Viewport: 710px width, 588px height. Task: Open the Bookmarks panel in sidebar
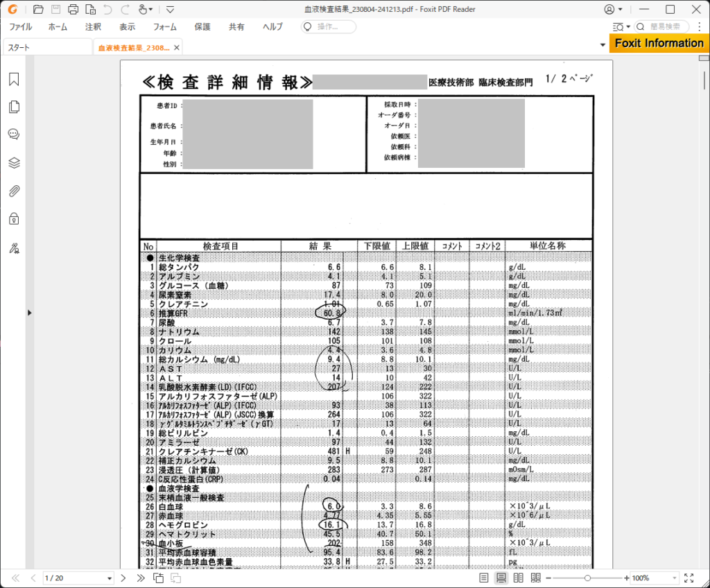click(x=14, y=80)
